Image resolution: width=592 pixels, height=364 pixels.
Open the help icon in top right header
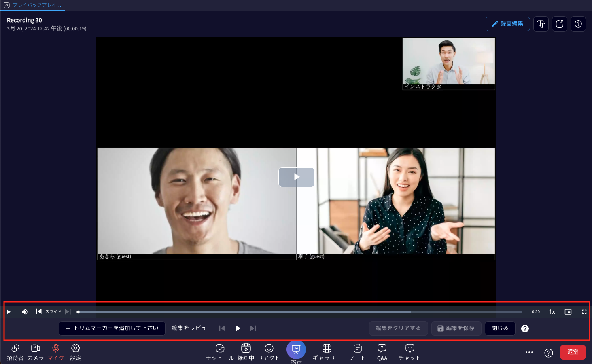pyautogui.click(x=578, y=24)
